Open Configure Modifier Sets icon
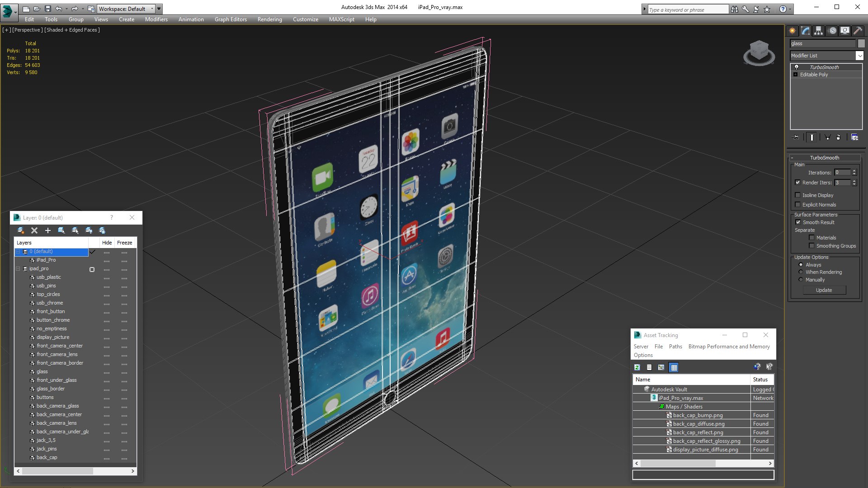This screenshot has width=868, height=488. point(854,137)
